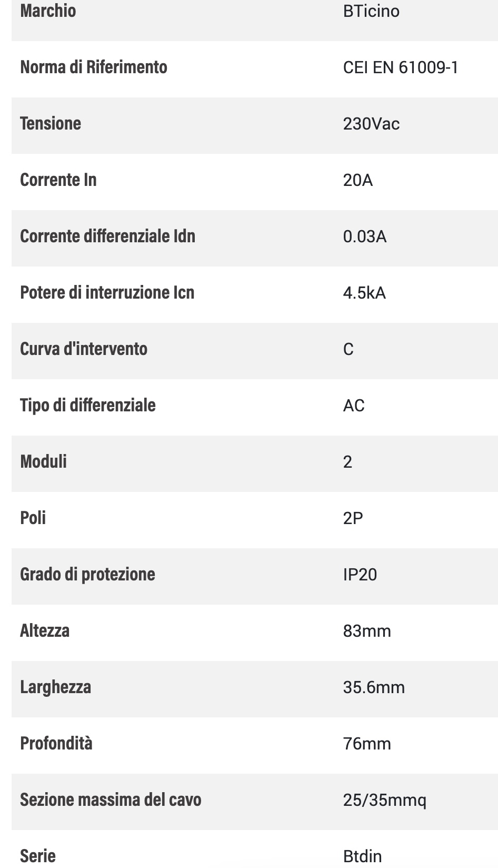Click the Norma di Riferimento label
Viewport: 498px width, 868px height.
94,67
